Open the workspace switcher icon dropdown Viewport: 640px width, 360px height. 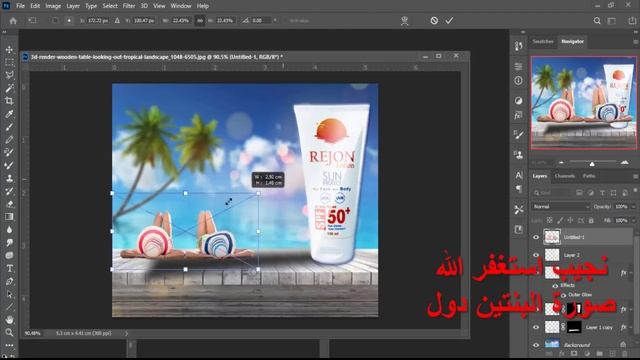coord(612,20)
